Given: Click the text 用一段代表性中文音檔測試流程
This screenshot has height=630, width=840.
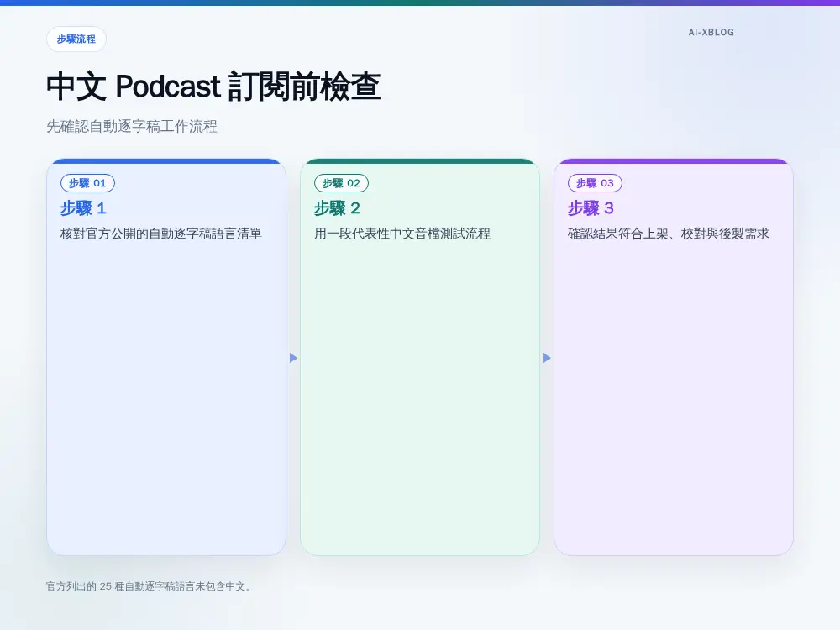Looking at the screenshot, I should (x=402, y=234).
